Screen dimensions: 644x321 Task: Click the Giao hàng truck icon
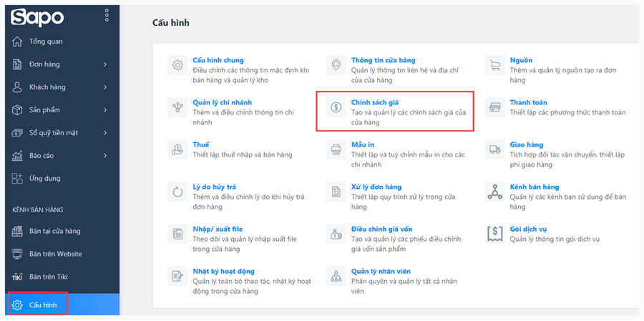(x=495, y=149)
